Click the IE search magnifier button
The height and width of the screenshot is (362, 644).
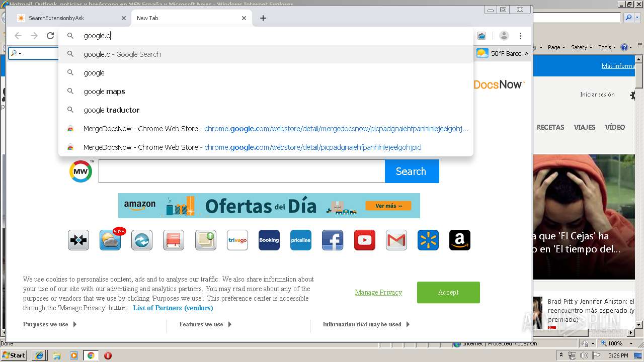[x=628, y=18]
